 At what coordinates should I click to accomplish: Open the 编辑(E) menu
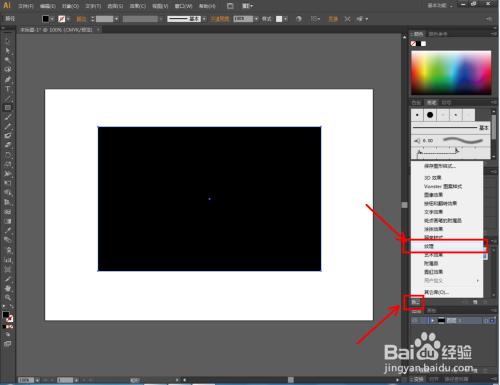point(48,6)
